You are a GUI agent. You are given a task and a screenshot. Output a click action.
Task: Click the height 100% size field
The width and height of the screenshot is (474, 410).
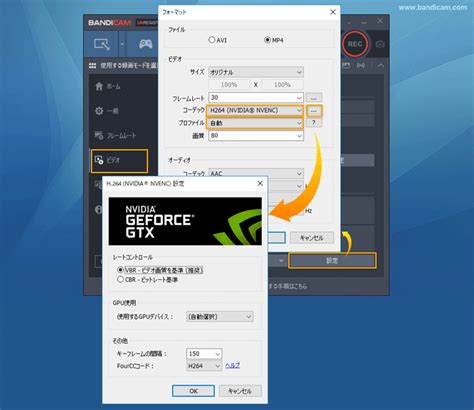[x=282, y=85]
